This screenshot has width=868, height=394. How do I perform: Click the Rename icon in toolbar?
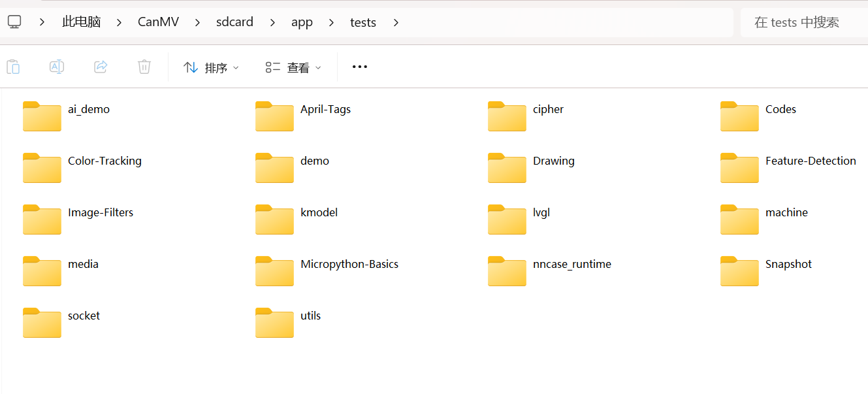pos(57,67)
